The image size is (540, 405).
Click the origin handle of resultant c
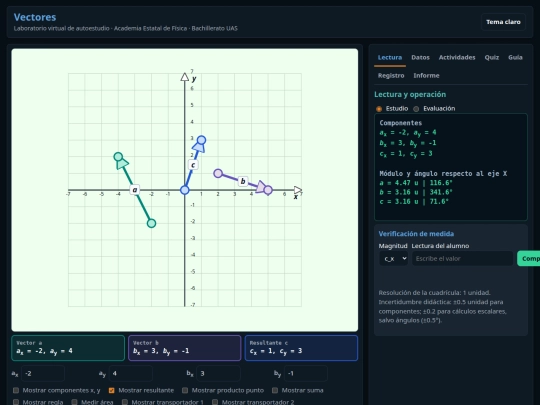click(185, 190)
